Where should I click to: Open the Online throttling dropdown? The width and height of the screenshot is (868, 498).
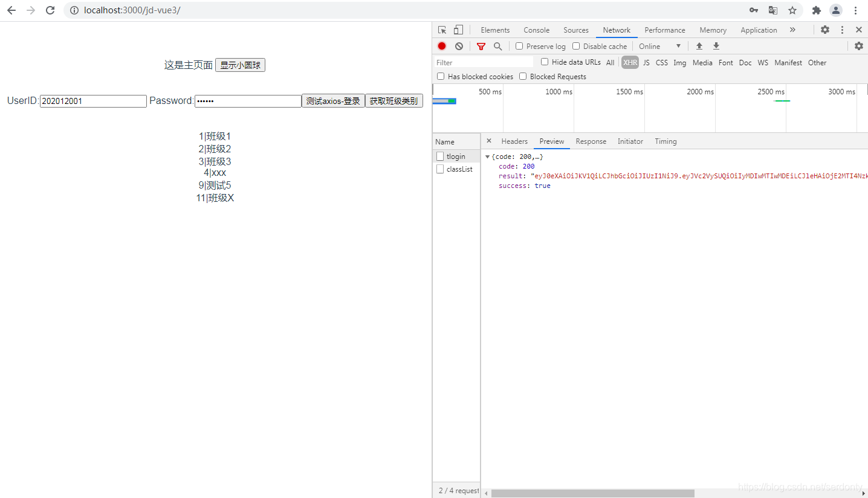[x=659, y=46]
